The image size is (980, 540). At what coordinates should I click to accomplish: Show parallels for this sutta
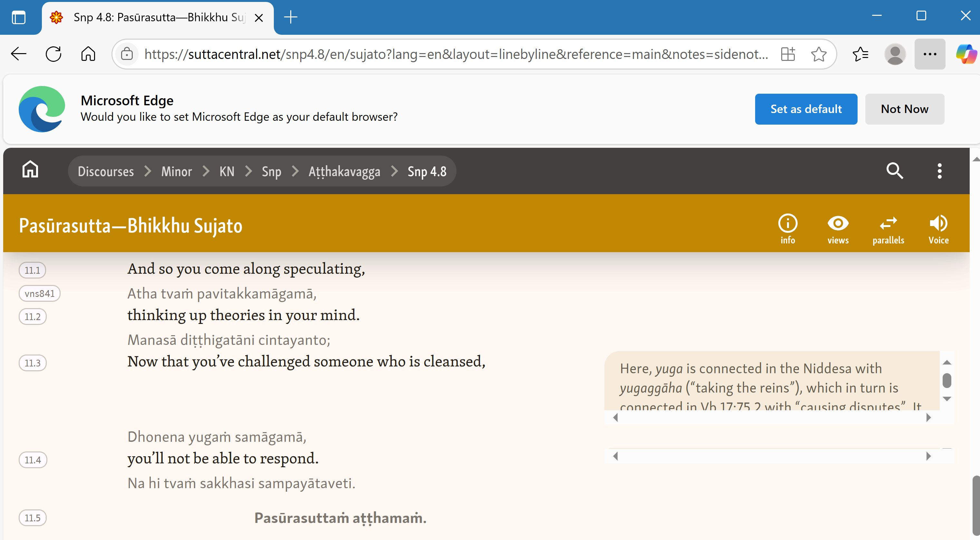tap(888, 229)
